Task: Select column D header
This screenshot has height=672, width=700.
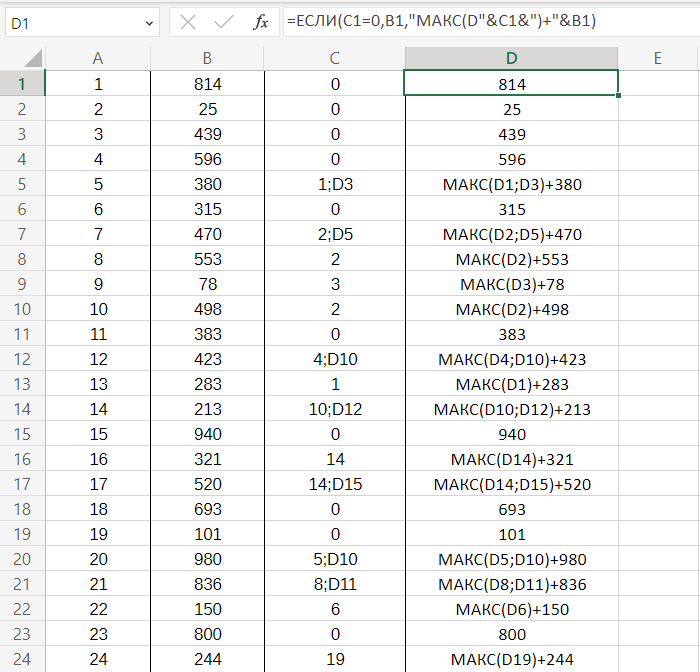Action: pyautogui.click(x=511, y=59)
